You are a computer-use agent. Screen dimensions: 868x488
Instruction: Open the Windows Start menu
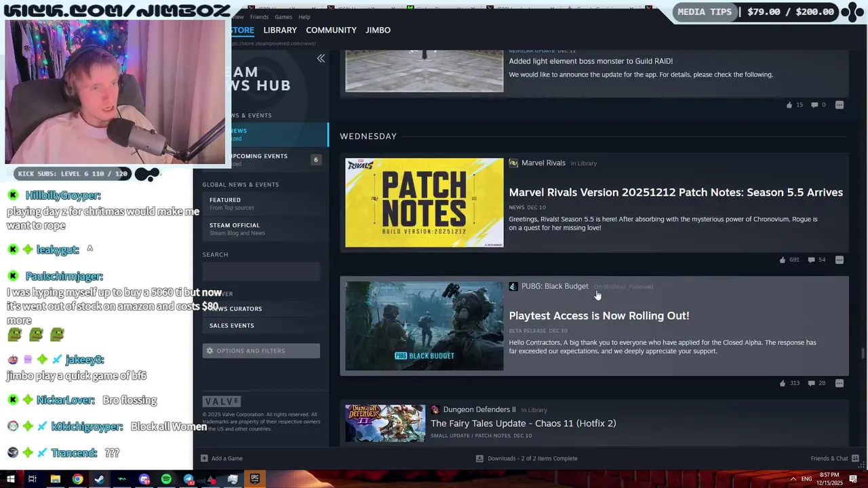click(x=10, y=479)
